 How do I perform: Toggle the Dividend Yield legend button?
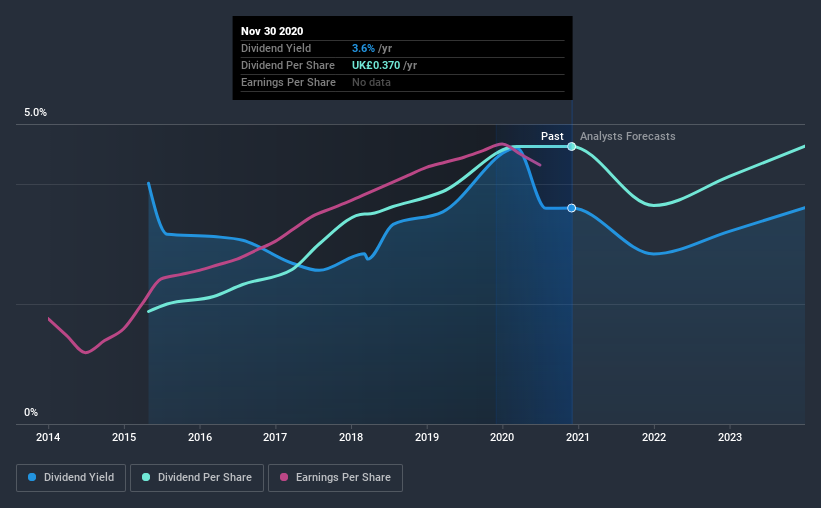71,478
